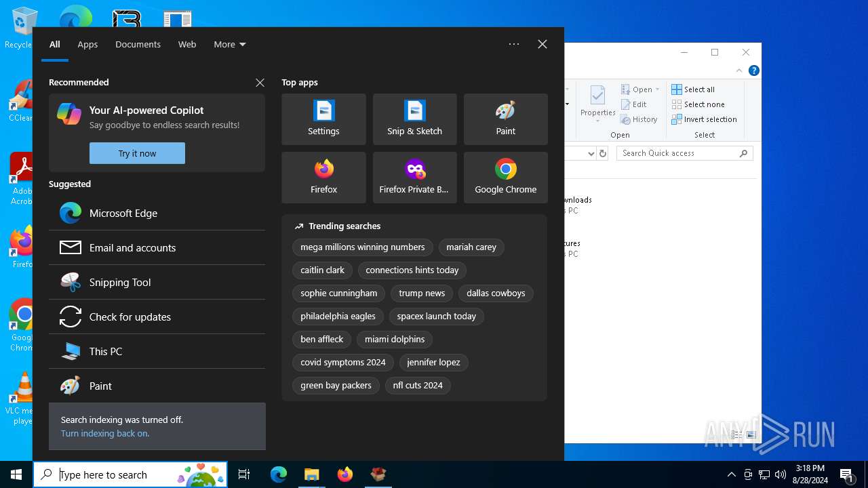Screen dimensions: 868x488
Task: Select the spacex launch today search
Action: pyautogui.click(x=436, y=316)
